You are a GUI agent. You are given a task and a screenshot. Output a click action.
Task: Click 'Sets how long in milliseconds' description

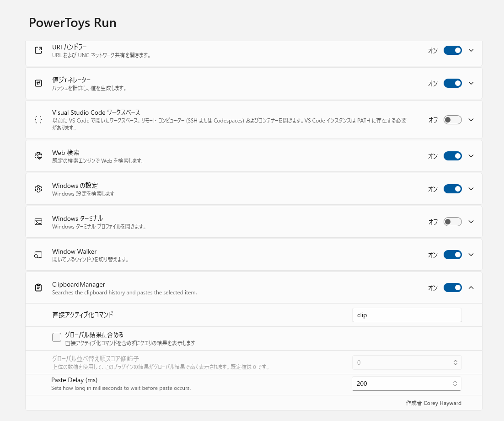(x=121, y=388)
